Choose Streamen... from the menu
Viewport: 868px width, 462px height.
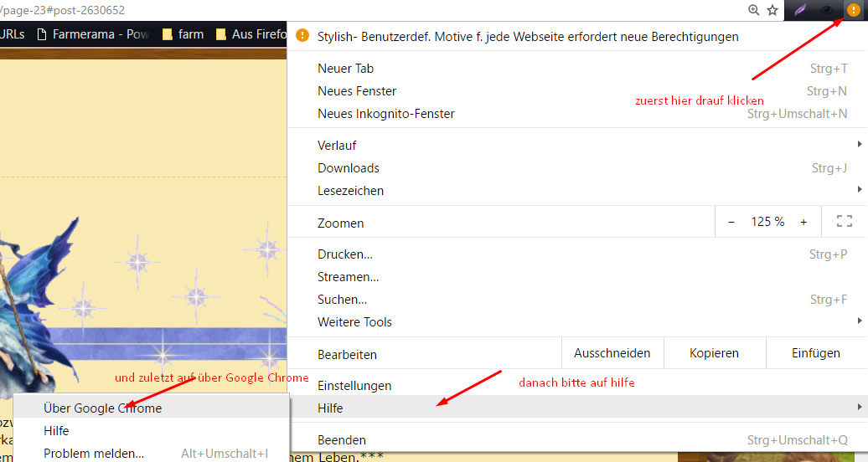pyautogui.click(x=577, y=277)
